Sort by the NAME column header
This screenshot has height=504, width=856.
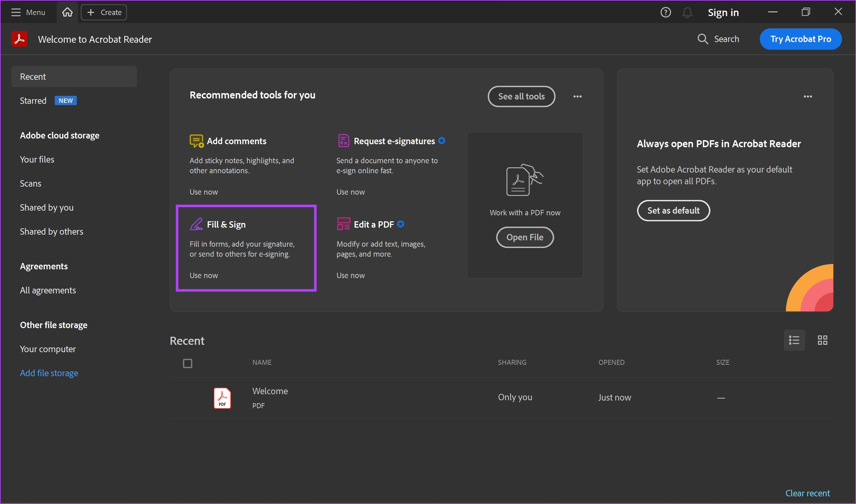pos(261,362)
